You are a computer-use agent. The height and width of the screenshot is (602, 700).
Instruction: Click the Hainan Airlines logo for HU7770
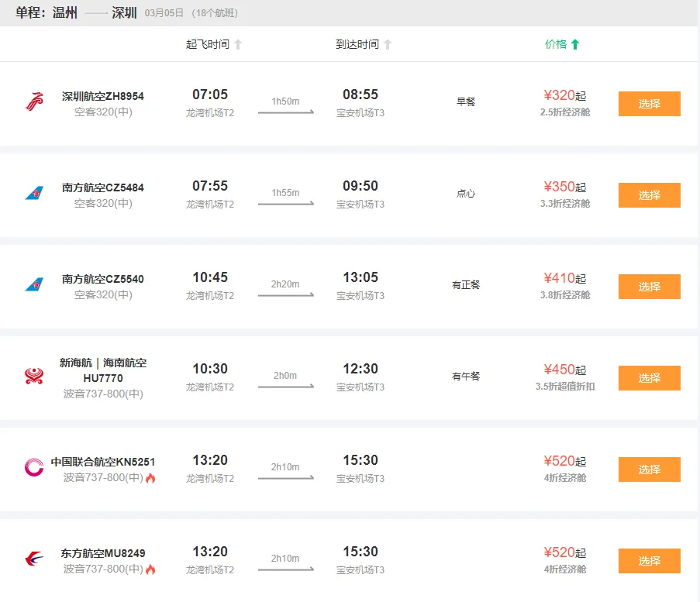click(34, 376)
